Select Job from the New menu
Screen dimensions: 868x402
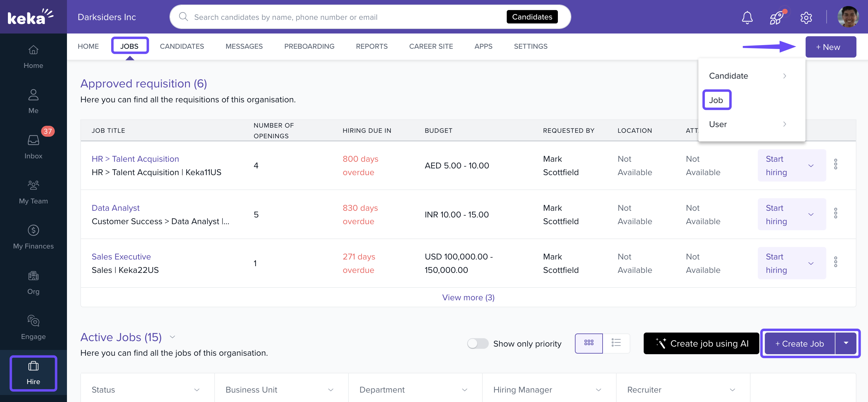coord(716,100)
